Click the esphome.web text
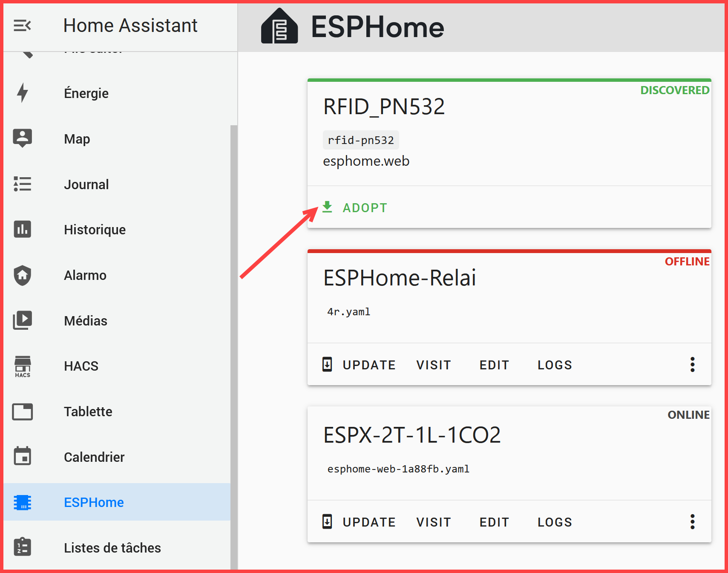Image resolution: width=728 pixels, height=573 pixels. click(366, 161)
